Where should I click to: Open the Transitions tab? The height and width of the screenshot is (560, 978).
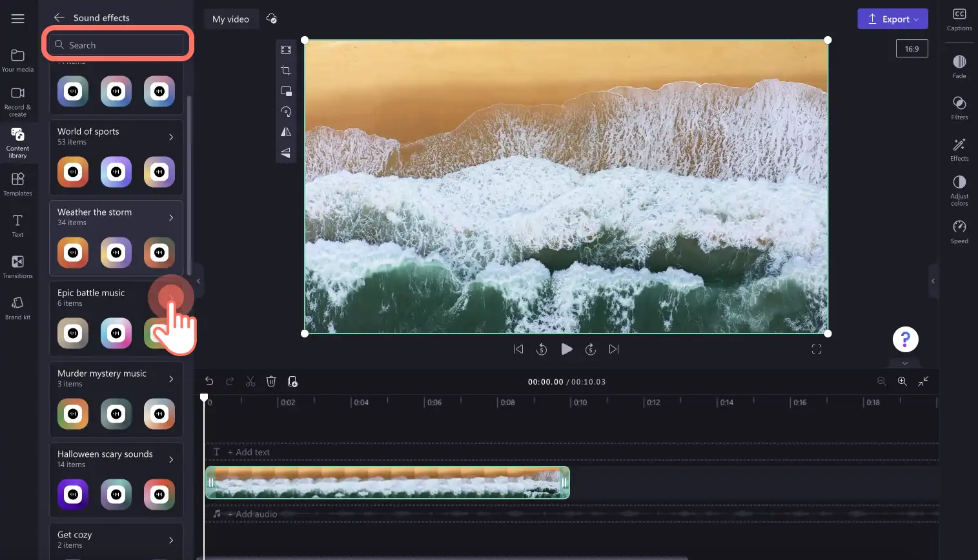click(x=17, y=266)
